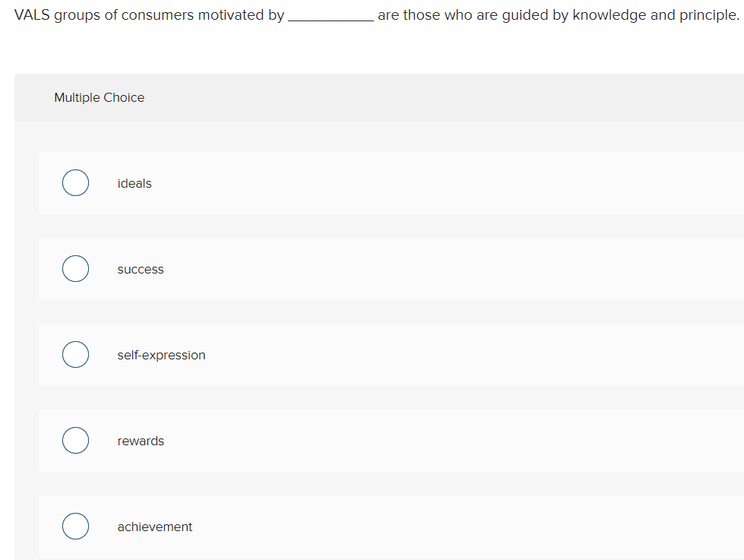
Task: Select the radio button for "ideals"
Action: 75,182
